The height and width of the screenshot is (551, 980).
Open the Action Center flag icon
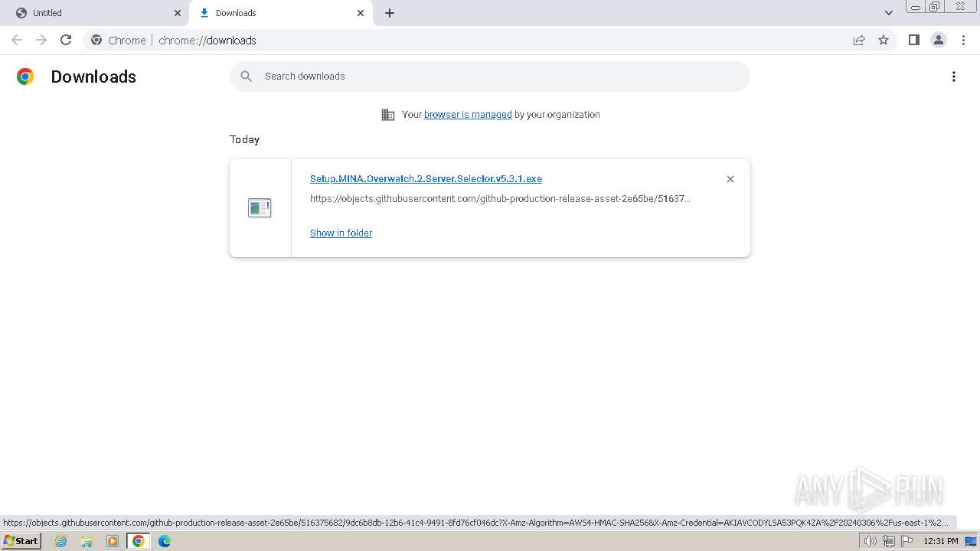pos(907,541)
